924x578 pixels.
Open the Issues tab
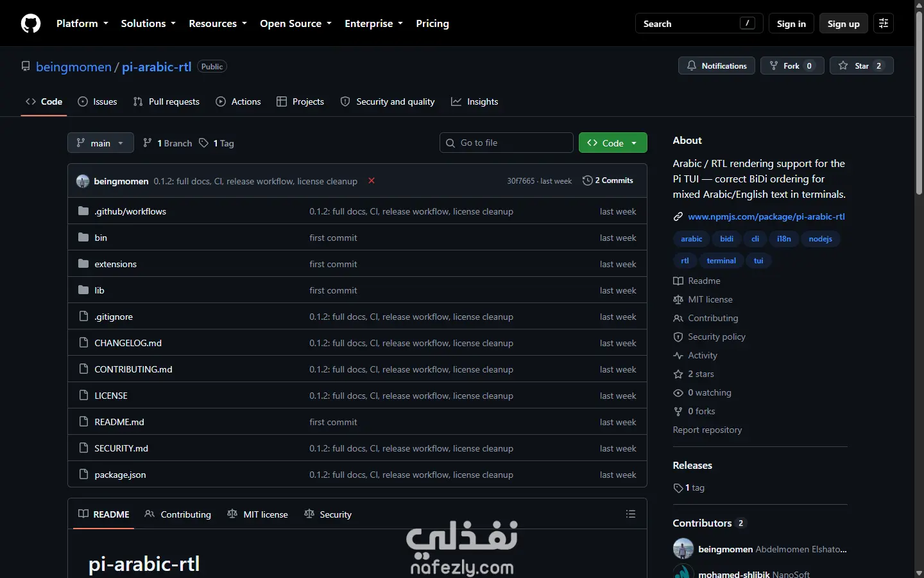tap(98, 102)
